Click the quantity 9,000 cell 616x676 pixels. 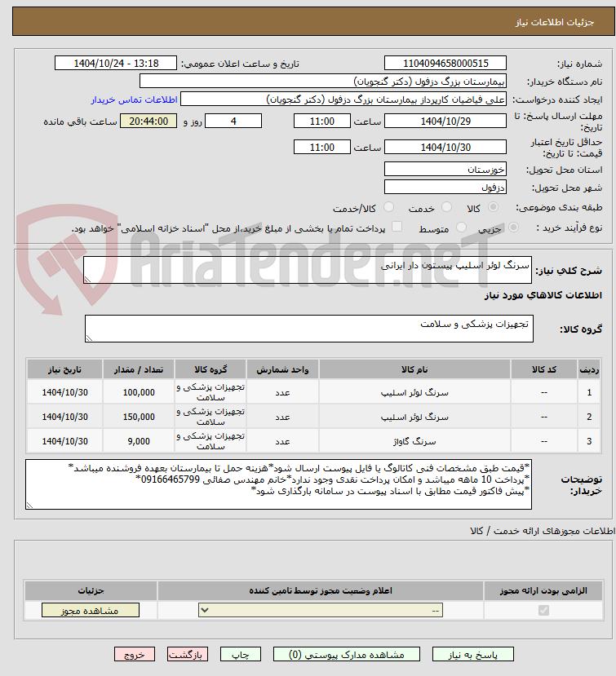139,441
